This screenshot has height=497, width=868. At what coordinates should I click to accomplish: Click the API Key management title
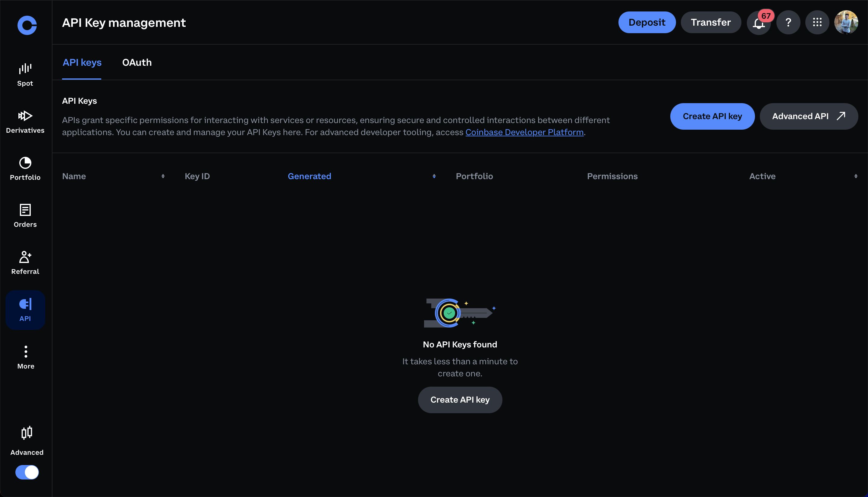point(124,23)
